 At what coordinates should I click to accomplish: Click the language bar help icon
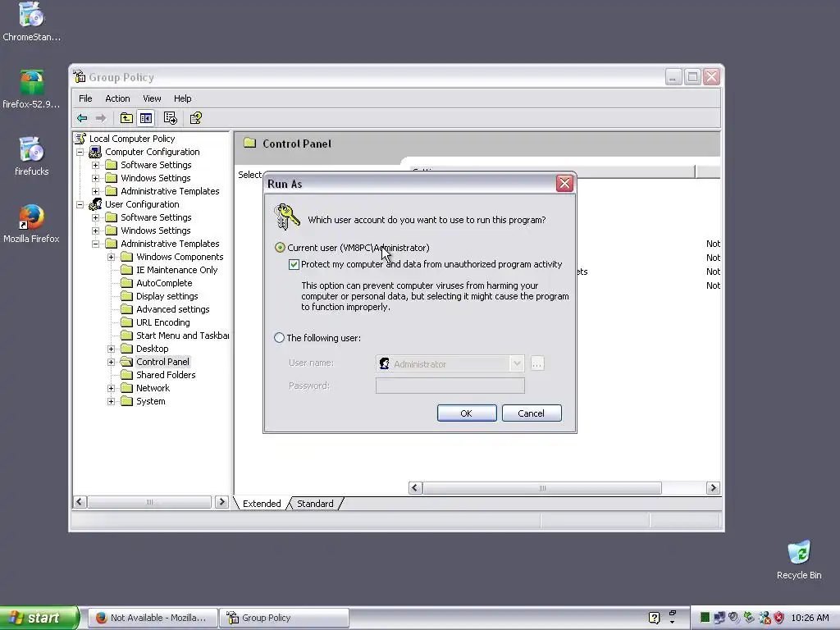654,618
